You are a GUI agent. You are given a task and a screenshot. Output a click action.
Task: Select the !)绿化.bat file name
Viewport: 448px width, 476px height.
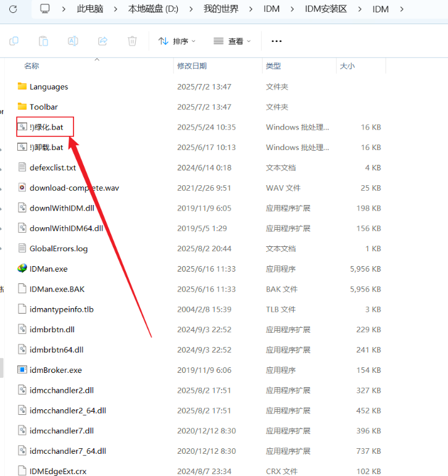46,127
